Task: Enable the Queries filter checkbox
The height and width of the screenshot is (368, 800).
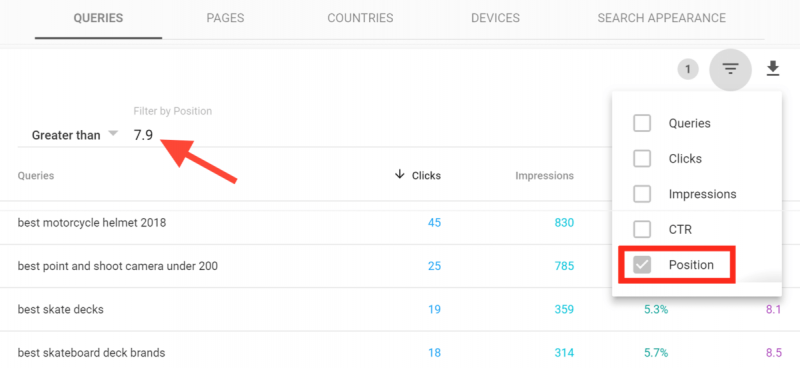Action: point(642,123)
